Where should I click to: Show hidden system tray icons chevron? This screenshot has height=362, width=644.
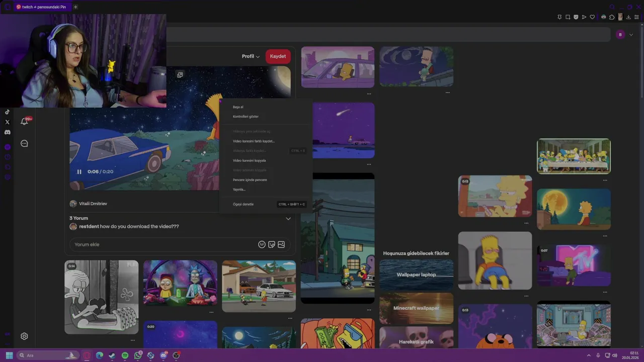point(589,355)
